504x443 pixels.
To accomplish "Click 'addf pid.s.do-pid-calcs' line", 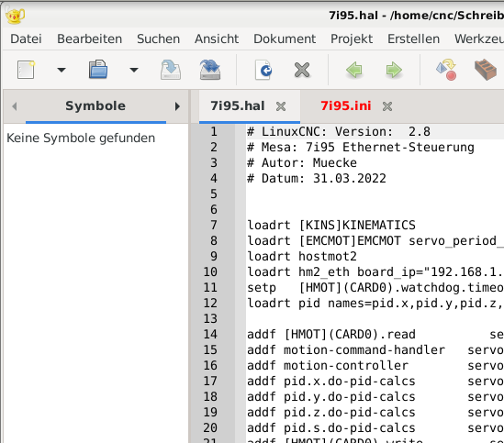I will click(x=331, y=428).
